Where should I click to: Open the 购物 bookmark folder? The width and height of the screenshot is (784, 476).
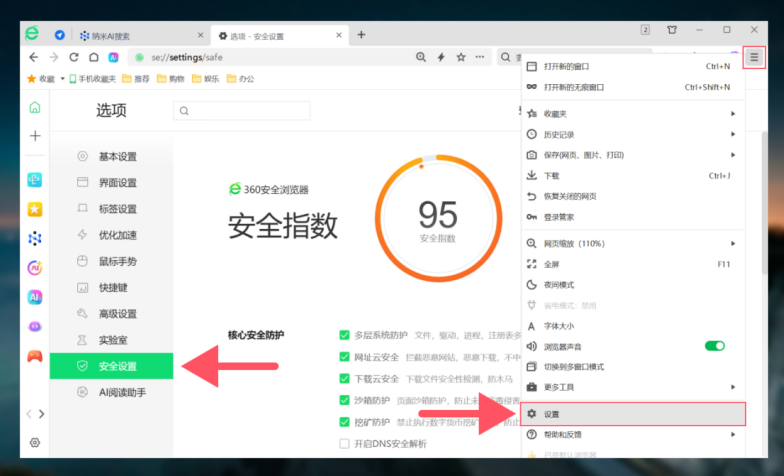170,78
